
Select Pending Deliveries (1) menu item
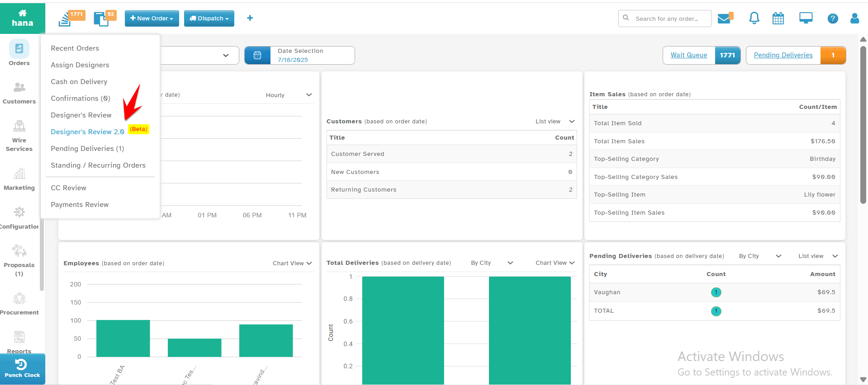[x=87, y=149]
